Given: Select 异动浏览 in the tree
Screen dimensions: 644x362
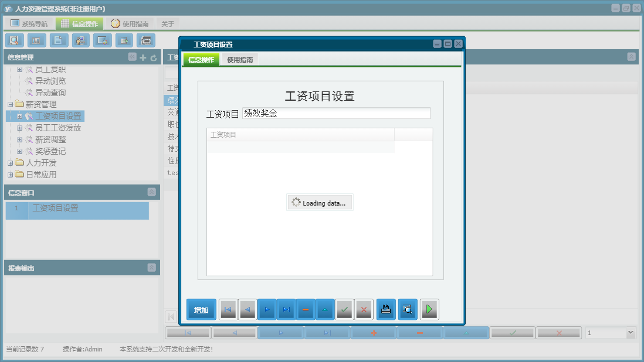Looking at the screenshot, I should [x=50, y=81].
